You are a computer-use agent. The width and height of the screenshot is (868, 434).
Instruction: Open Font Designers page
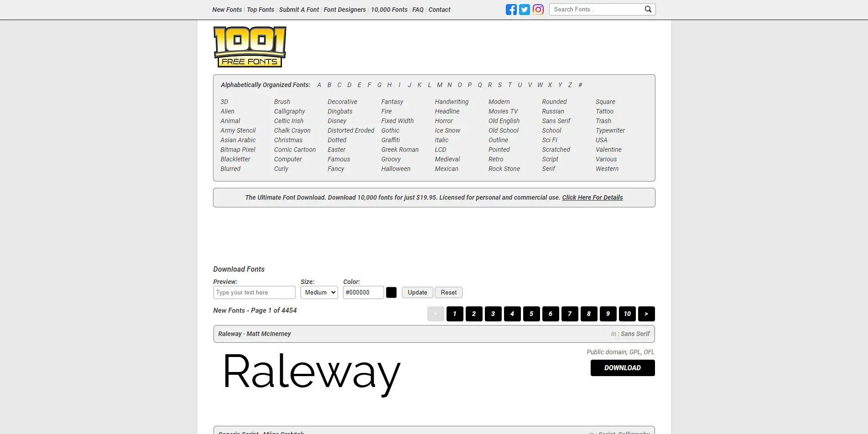coord(345,10)
